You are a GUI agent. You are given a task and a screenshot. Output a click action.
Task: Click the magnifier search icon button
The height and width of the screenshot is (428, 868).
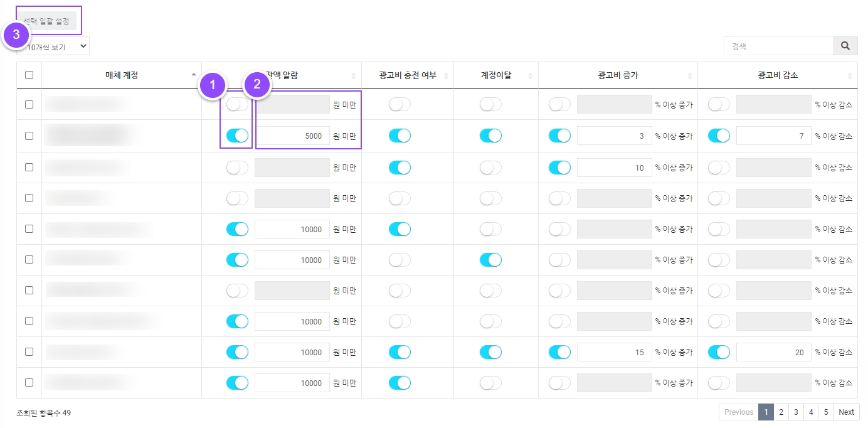coord(845,46)
